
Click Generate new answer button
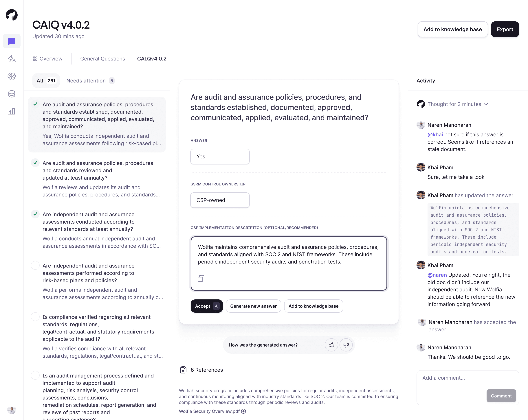tap(253, 306)
